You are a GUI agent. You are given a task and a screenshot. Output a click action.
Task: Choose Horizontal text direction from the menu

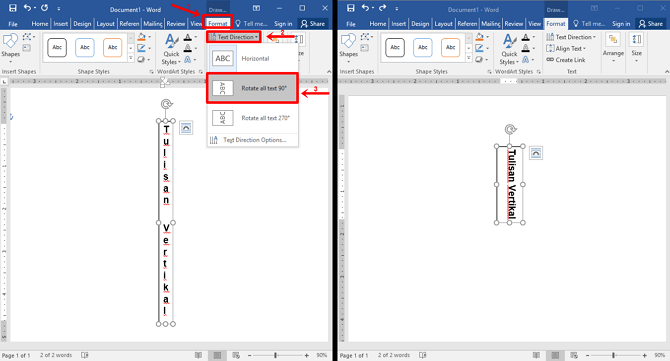[x=252, y=58]
